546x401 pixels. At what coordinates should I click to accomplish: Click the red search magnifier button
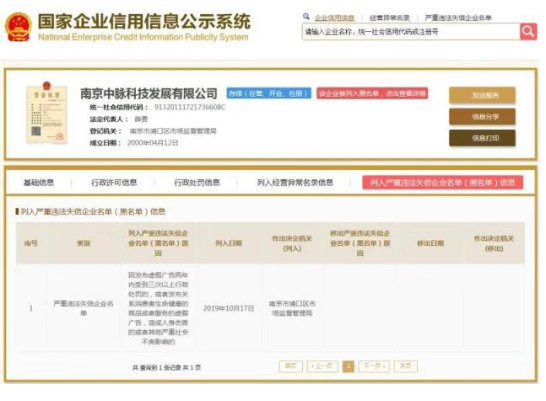coord(528,32)
